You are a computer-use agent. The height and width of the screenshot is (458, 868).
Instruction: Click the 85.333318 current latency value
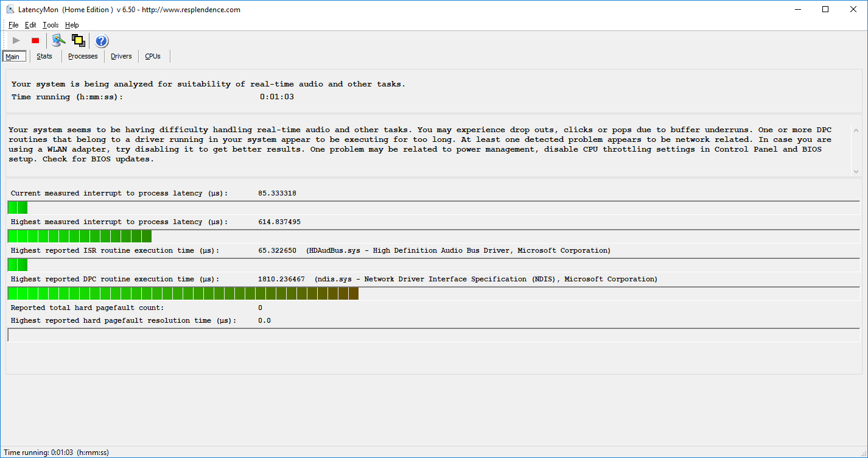[x=277, y=193]
